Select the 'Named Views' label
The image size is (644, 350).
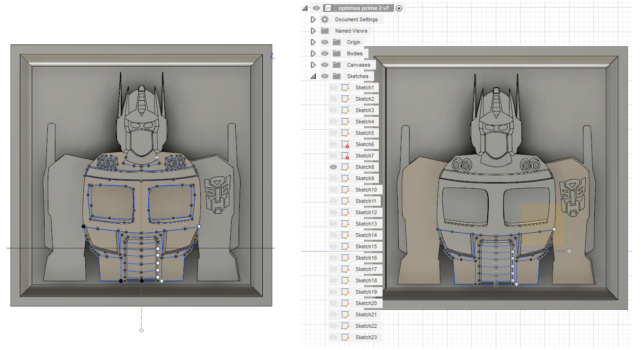[x=351, y=31]
